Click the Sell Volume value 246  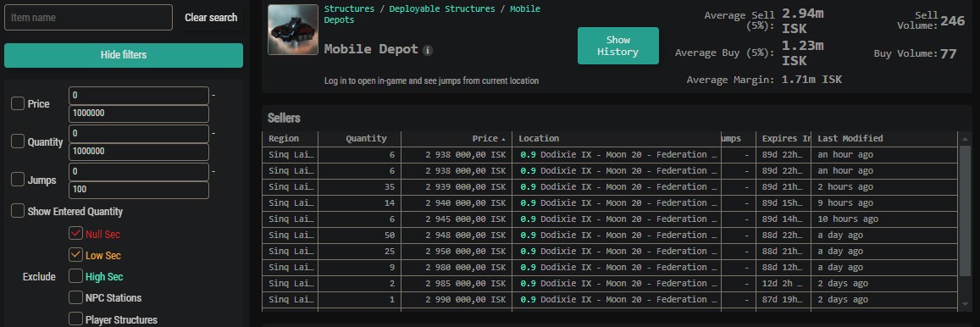953,20
